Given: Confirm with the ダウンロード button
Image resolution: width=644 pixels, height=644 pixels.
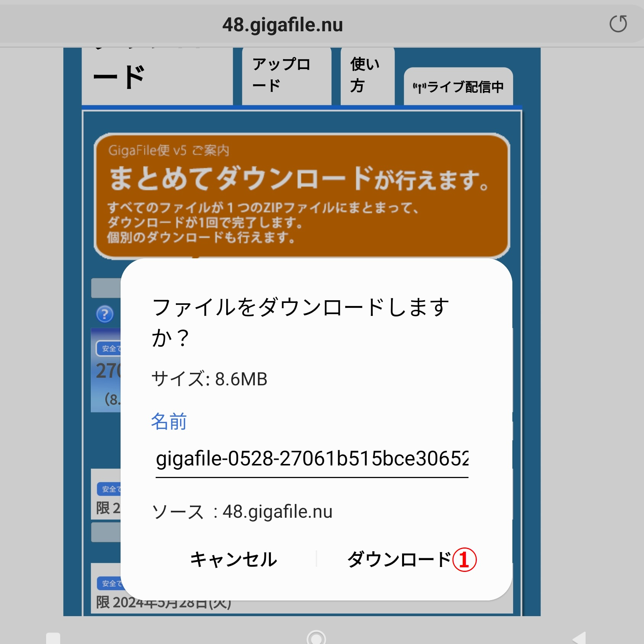Looking at the screenshot, I should pyautogui.click(x=399, y=560).
